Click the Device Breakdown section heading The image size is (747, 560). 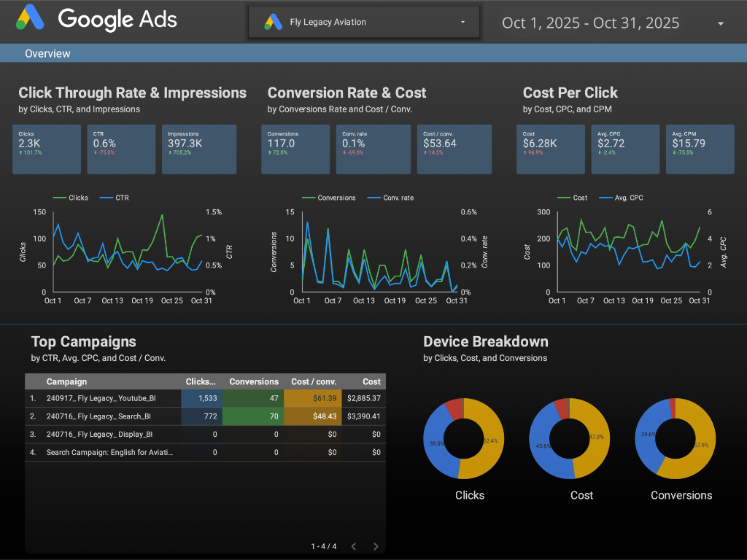[x=485, y=341]
